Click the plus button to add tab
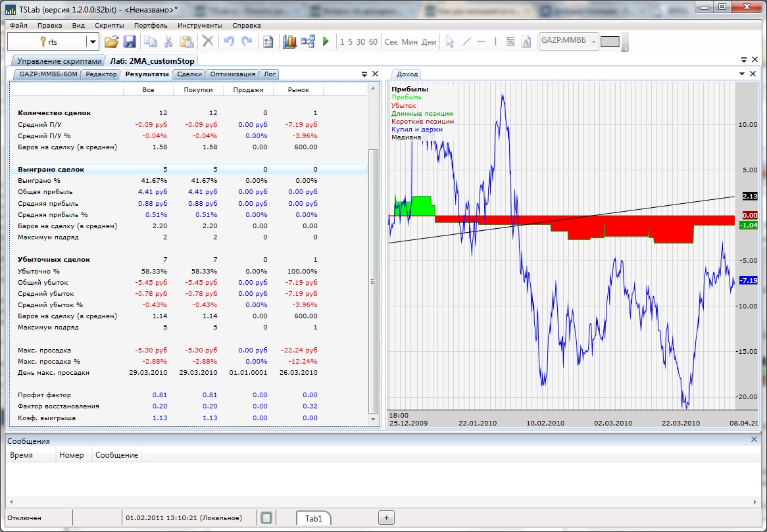Viewport: 767px width, 532px height. coord(387,518)
